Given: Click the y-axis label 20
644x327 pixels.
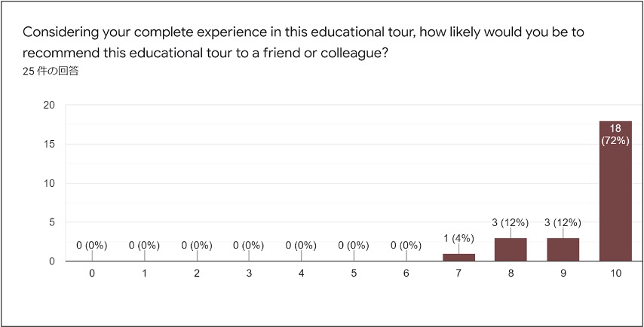Looking at the screenshot, I should (48, 105).
